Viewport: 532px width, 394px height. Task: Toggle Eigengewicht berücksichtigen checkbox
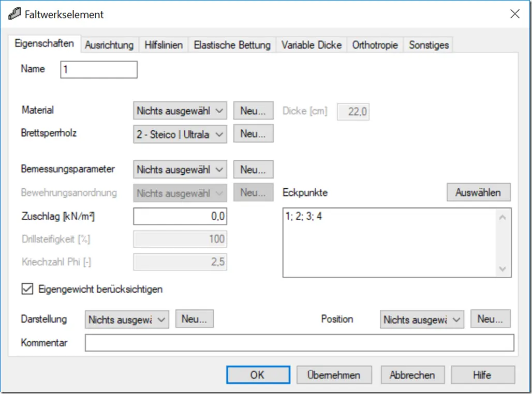point(27,289)
